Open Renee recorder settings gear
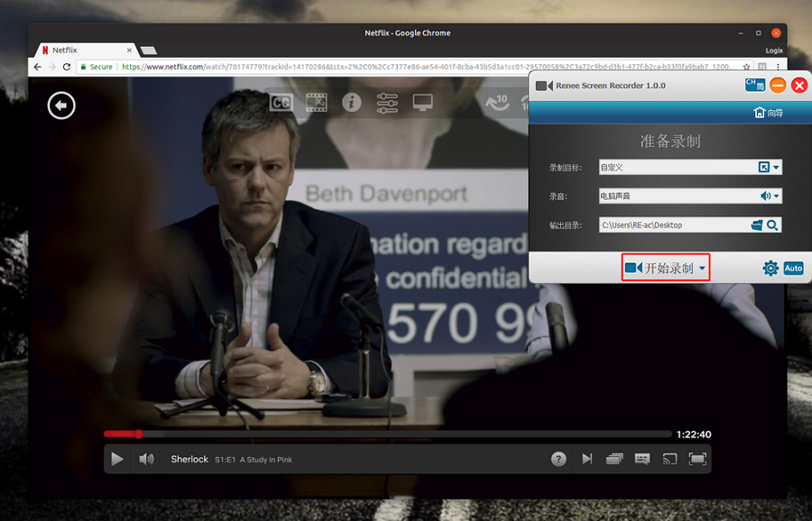The height and width of the screenshot is (521, 812). tap(770, 268)
